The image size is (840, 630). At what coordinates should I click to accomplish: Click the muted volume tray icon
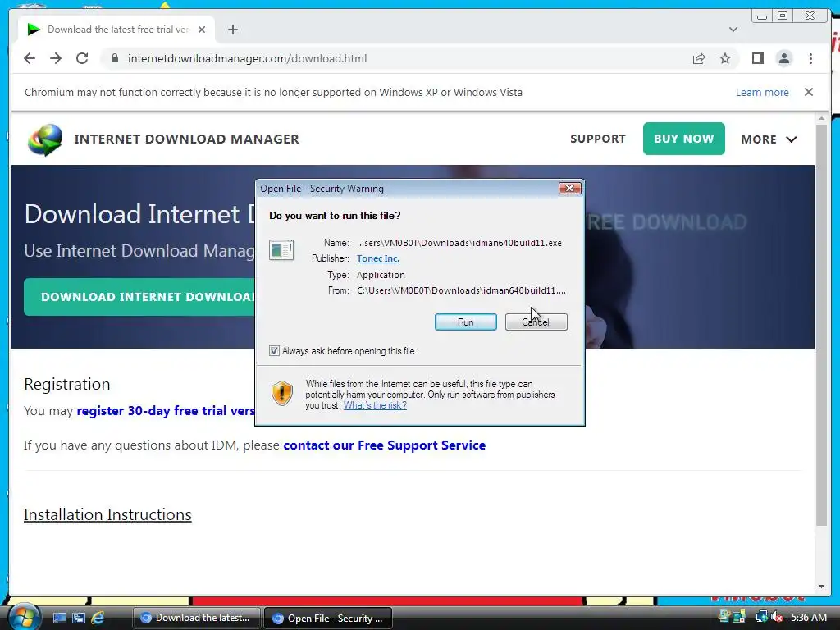(x=776, y=618)
